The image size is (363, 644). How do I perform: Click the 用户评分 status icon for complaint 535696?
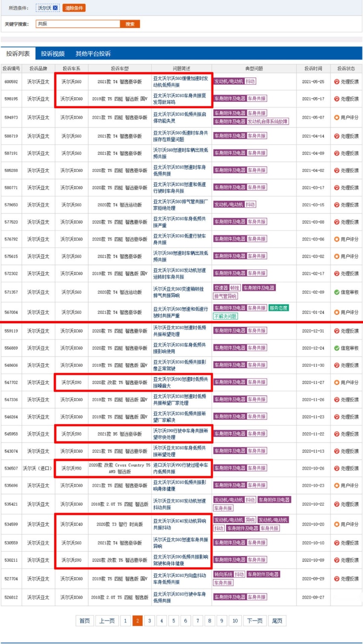(337, 485)
